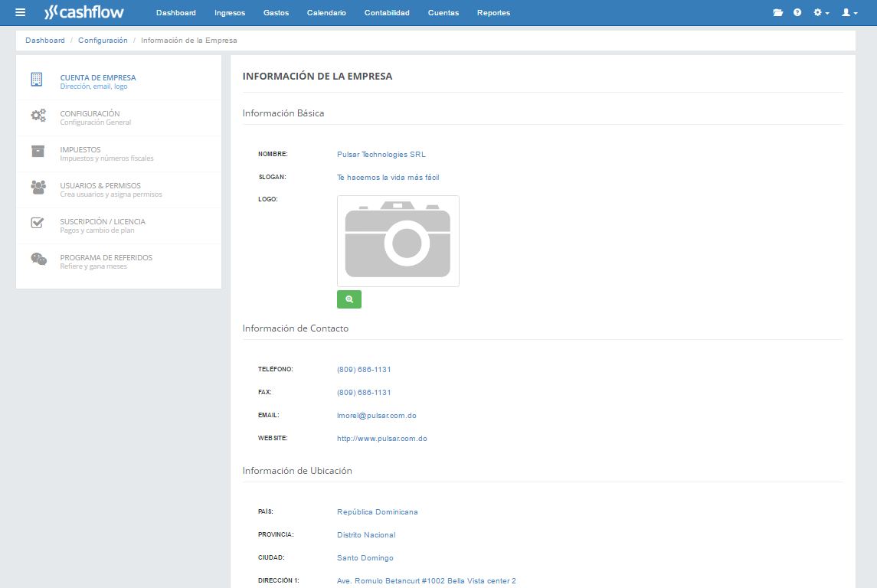Open the Ingresos menu
Viewport: 877px width, 588px height.
coord(230,12)
